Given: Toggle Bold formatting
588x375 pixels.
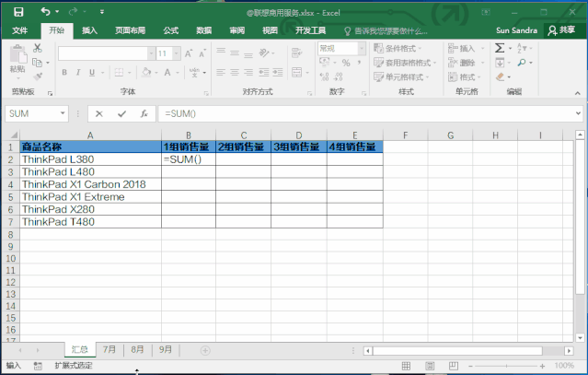Looking at the screenshot, I should click(64, 73).
